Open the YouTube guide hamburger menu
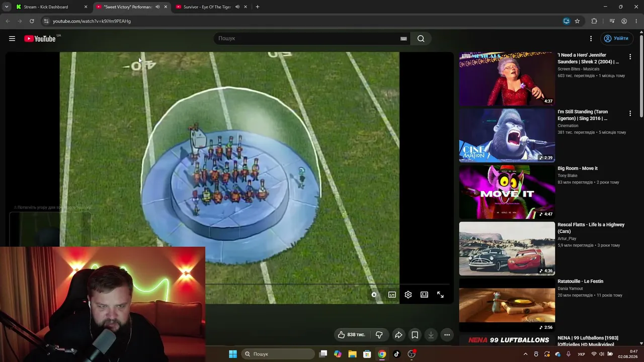The width and height of the screenshot is (644, 362). point(12,39)
